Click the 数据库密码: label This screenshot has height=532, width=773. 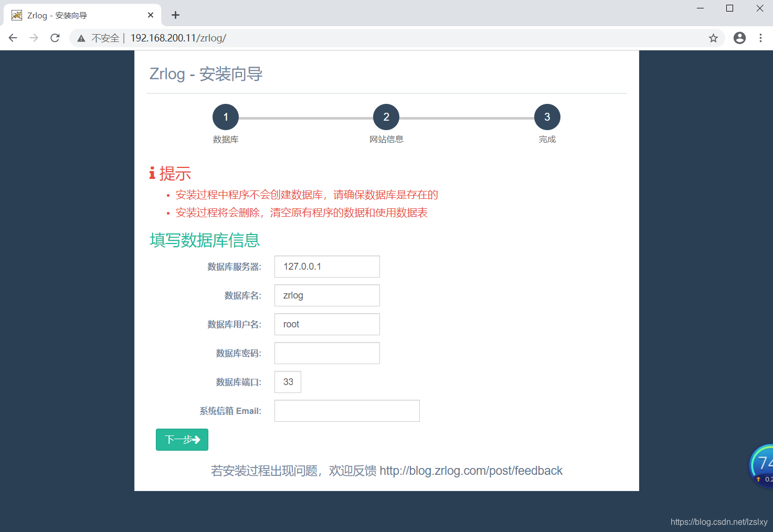coord(238,353)
